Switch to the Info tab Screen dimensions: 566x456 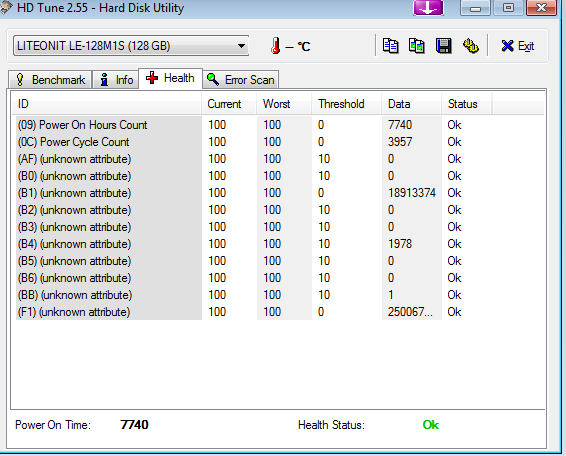[x=116, y=79]
